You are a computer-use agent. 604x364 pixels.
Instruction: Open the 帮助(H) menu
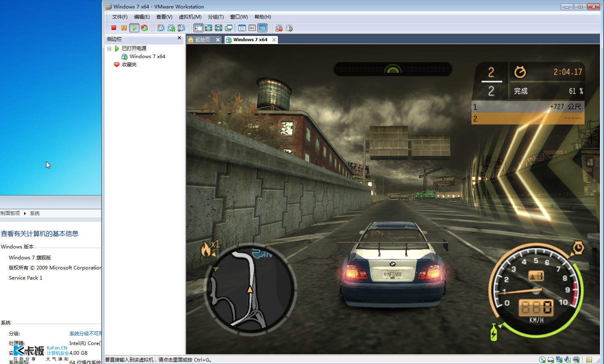coord(263,17)
